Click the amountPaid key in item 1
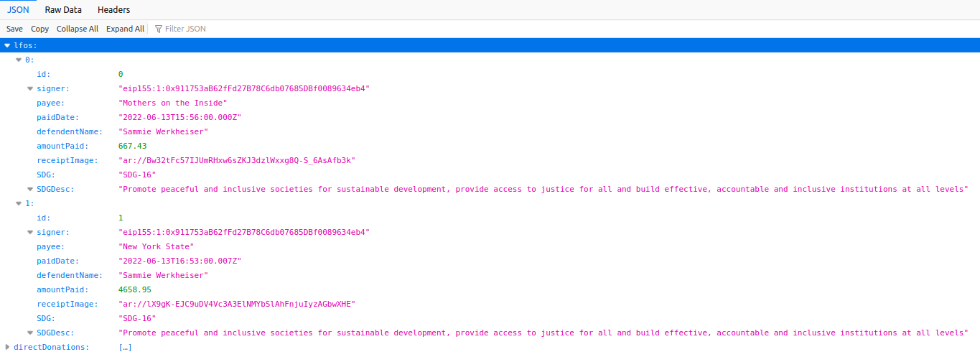This screenshot has width=980, height=362. (x=62, y=289)
